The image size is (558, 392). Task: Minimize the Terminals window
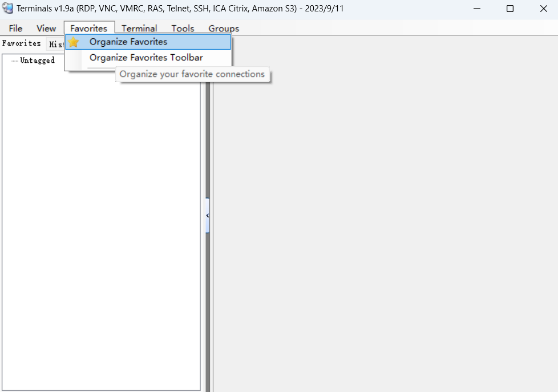(x=477, y=8)
